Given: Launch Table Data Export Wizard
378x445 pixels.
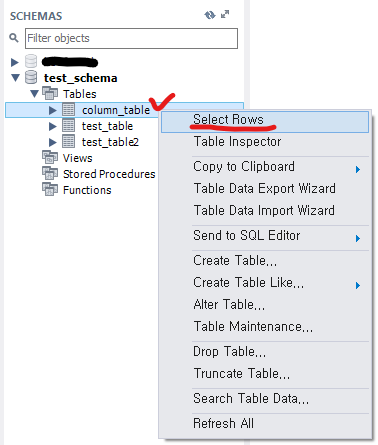Looking at the screenshot, I should pyautogui.click(x=265, y=188).
